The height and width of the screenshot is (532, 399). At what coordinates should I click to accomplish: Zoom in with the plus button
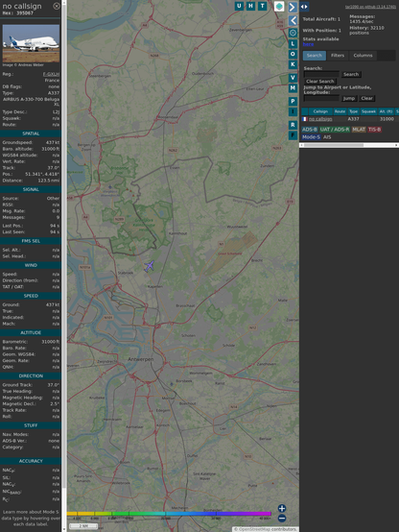pos(282,508)
